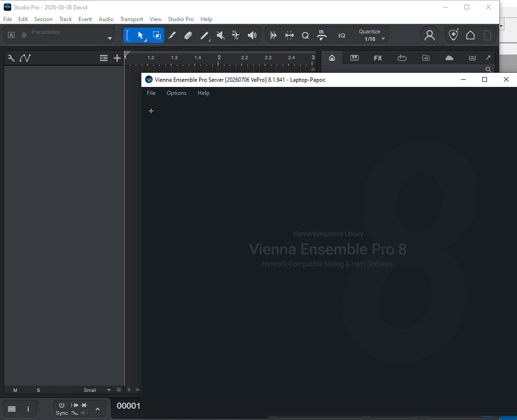Open the user account profile button

pyautogui.click(x=429, y=35)
